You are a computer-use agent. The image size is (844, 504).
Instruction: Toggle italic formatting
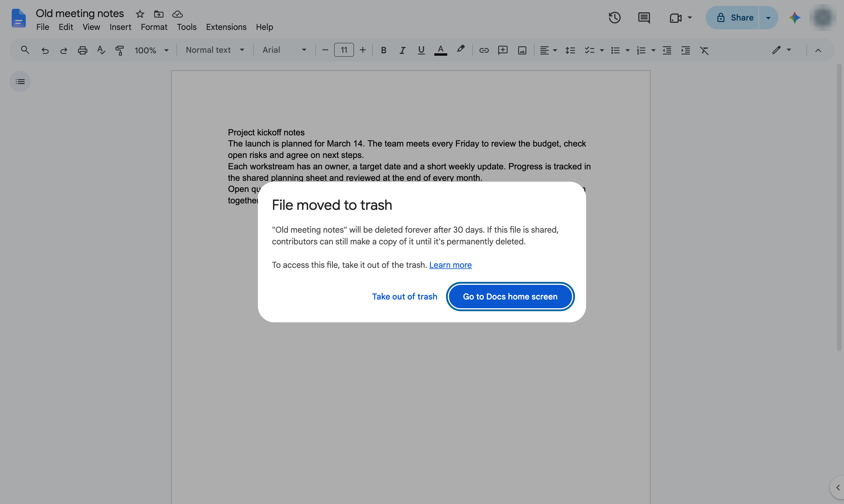point(402,50)
